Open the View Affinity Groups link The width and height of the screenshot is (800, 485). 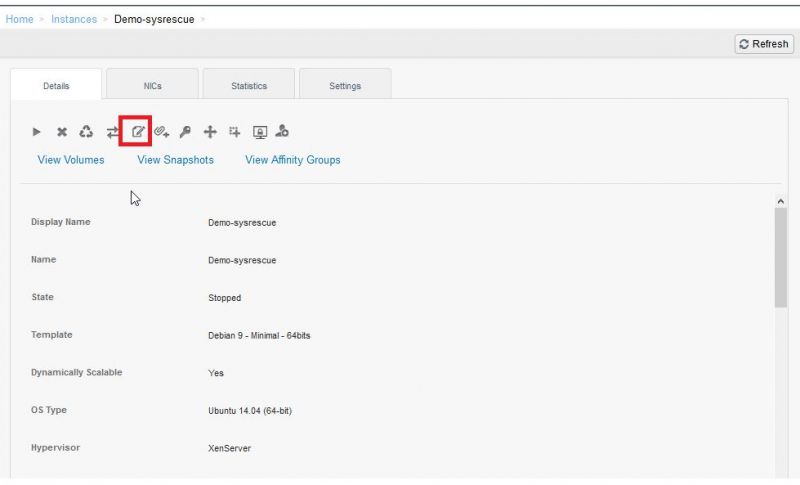pyautogui.click(x=292, y=160)
